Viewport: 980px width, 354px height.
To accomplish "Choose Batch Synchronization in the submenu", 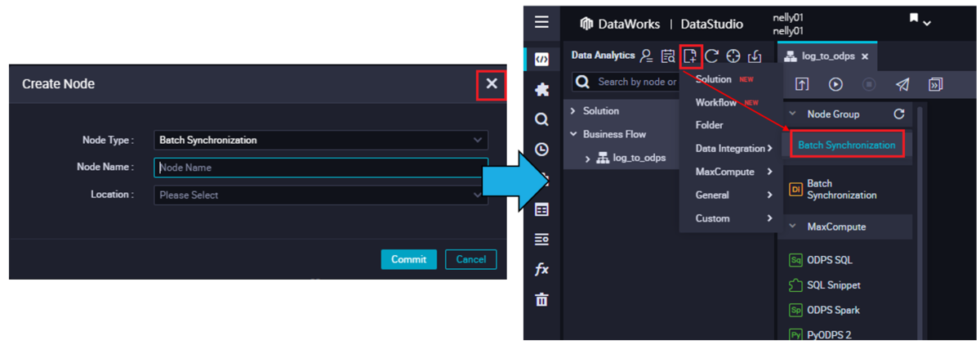I will pyautogui.click(x=847, y=145).
